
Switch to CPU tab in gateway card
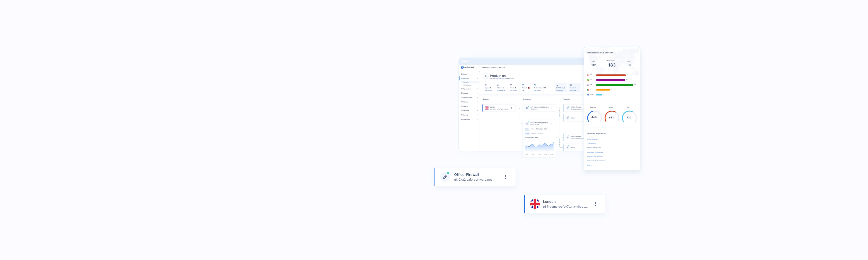(x=546, y=129)
